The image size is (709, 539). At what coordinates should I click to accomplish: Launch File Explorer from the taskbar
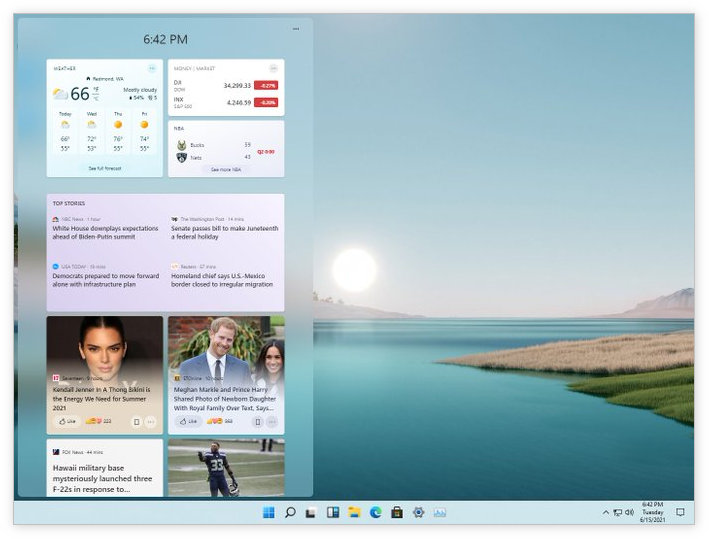354,512
